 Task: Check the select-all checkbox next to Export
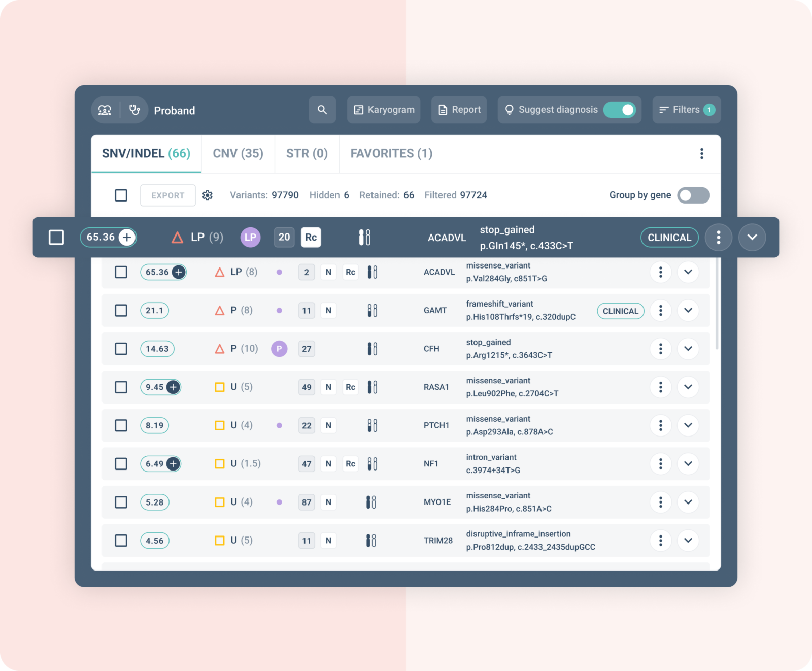coord(121,195)
